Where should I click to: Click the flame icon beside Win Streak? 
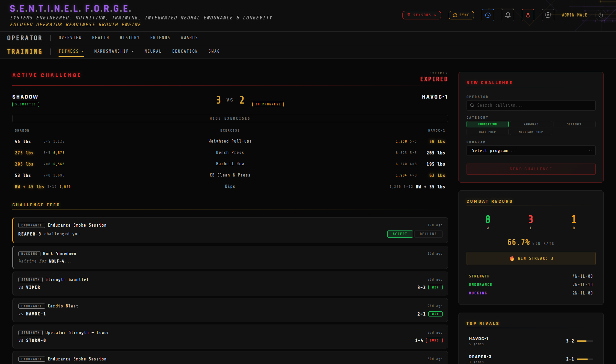(x=512, y=258)
